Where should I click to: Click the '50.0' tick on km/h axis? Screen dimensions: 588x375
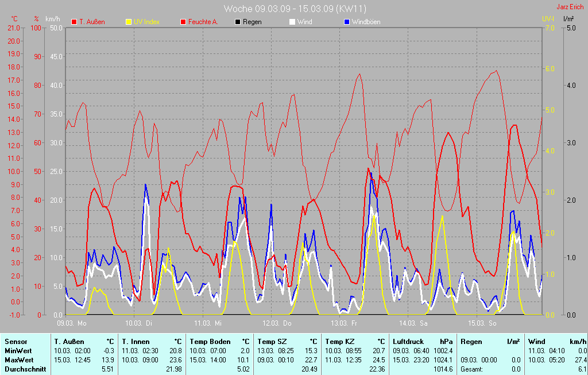pyautogui.click(x=56, y=28)
